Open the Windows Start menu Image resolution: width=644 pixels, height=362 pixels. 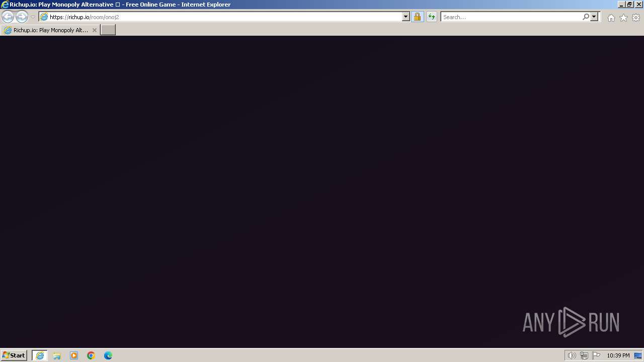[14, 355]
